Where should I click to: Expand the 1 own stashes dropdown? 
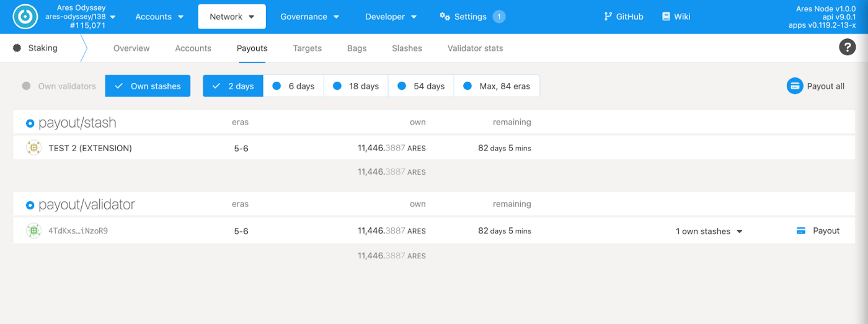709,231
